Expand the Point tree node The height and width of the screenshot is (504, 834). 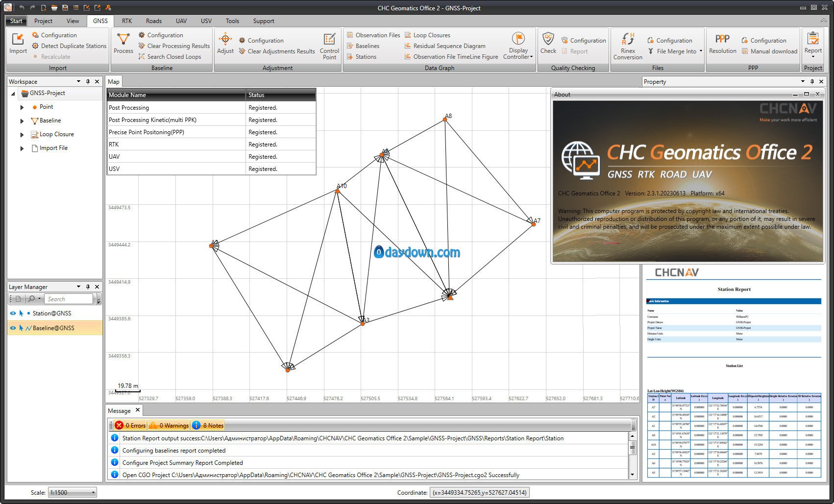point(22,107)
